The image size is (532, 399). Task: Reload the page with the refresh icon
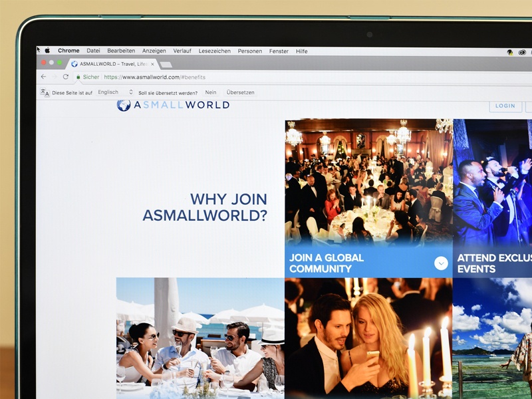pos(65,76)
